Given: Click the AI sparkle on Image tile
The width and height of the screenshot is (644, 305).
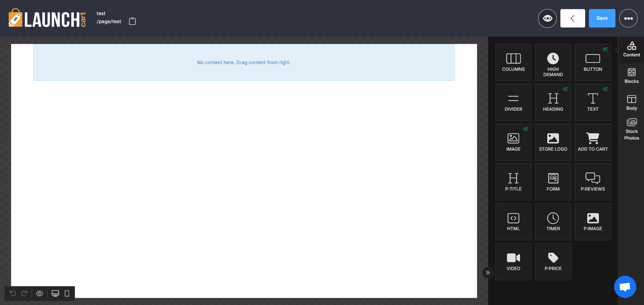Looking at the screenshot, I should pyautogui.click(x=526, y=129).
